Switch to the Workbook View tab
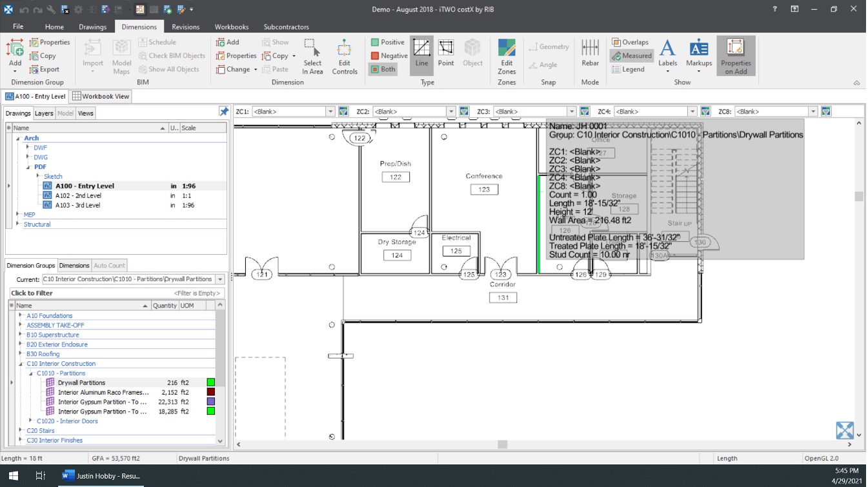 coord(101,96)
